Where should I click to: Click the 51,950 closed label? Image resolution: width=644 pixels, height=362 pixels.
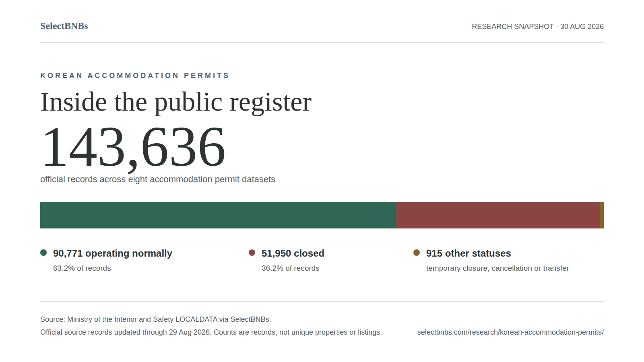tap(293, 253)
